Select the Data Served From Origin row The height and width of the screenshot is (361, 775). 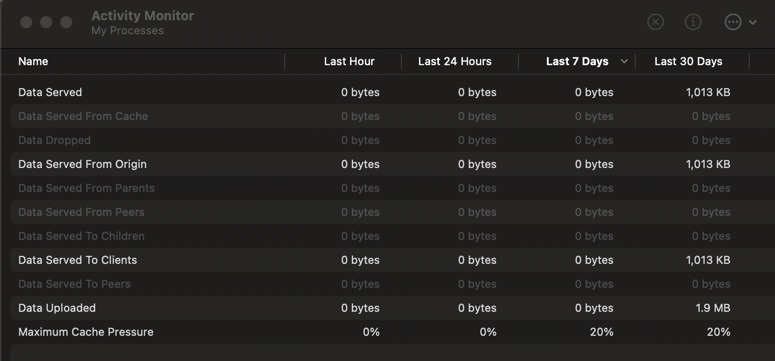[388, 164]
